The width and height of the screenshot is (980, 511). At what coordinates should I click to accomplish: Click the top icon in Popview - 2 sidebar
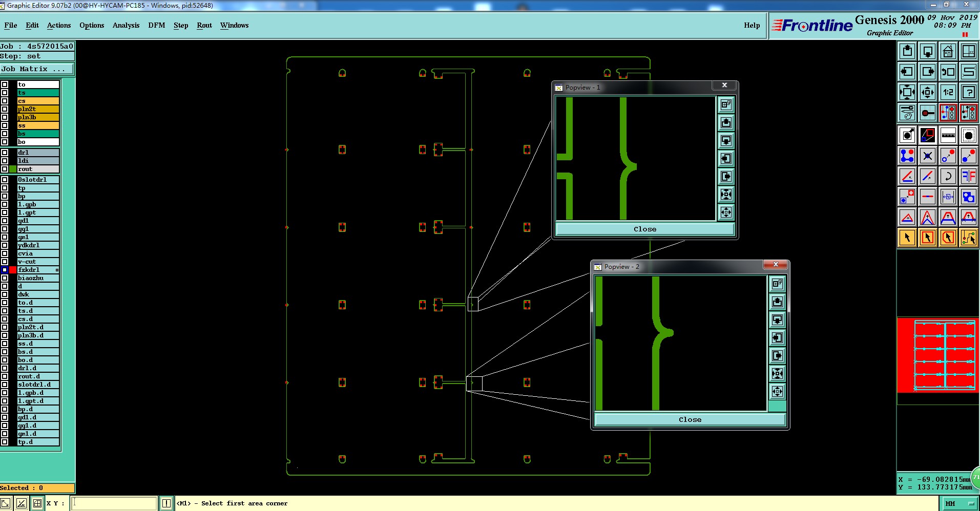point(777,284)
